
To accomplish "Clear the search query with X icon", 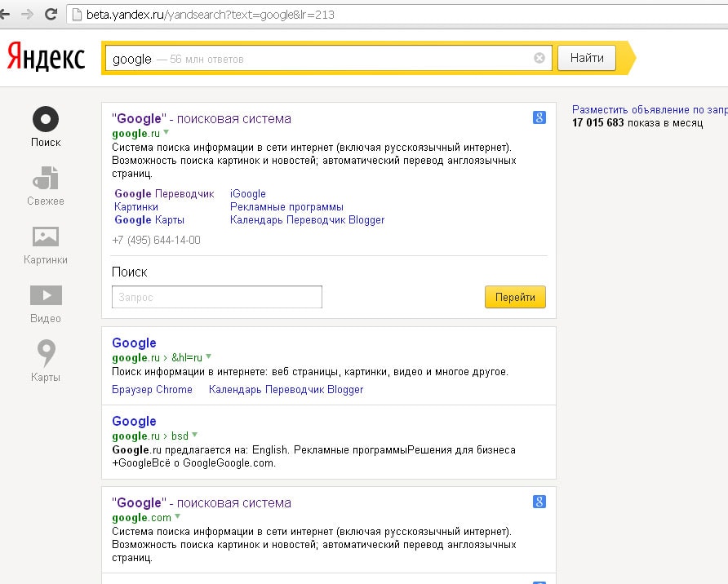I will point(539,58).
